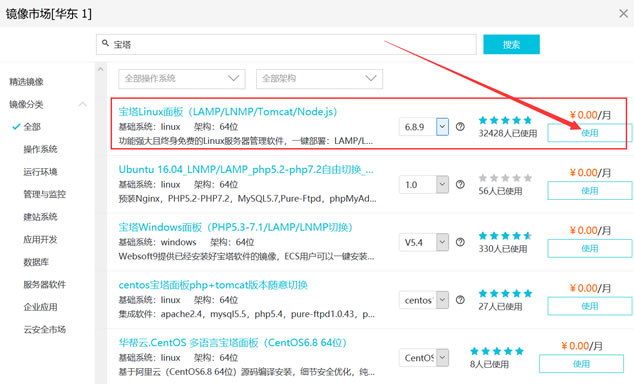Click the help icon next to centos version dropdown

[x=460, y=300]
